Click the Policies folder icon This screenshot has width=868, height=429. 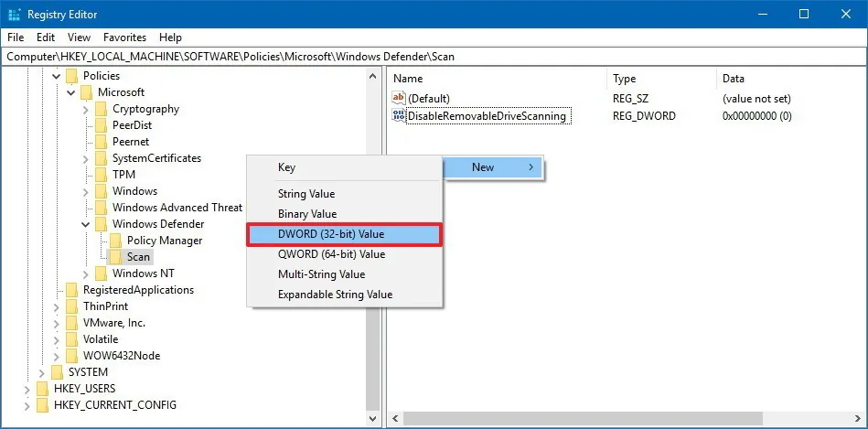tap(71, 76)
